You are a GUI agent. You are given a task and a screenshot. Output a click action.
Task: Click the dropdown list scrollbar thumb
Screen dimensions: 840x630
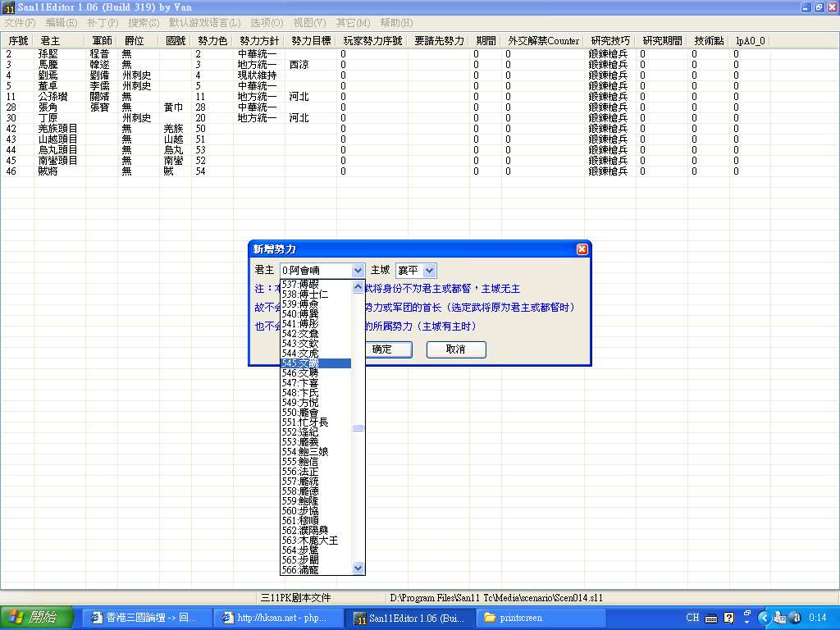pos(358,428)
